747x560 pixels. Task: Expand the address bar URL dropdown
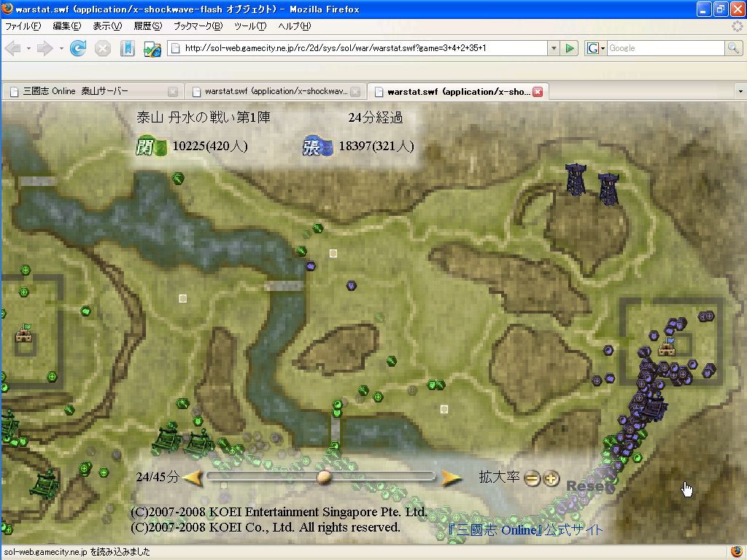click(x=553, y=48)
